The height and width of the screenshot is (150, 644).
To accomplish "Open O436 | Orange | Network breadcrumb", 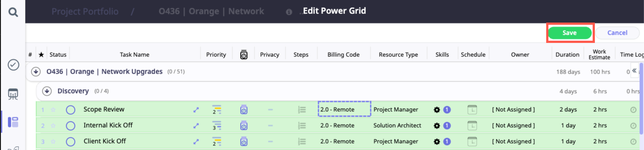I will tap(211, 12).
